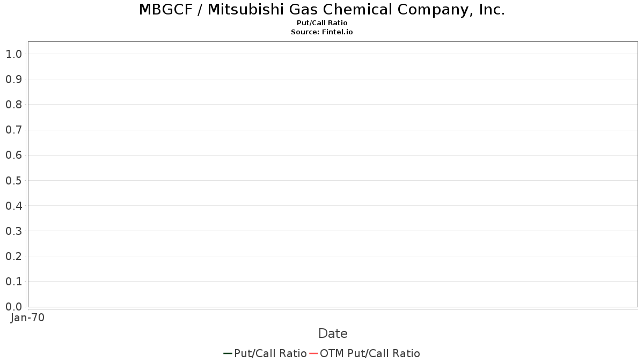
Task: Click the 0.0 y-axis label
Action: pyautogui.click(x=13, y=306)
